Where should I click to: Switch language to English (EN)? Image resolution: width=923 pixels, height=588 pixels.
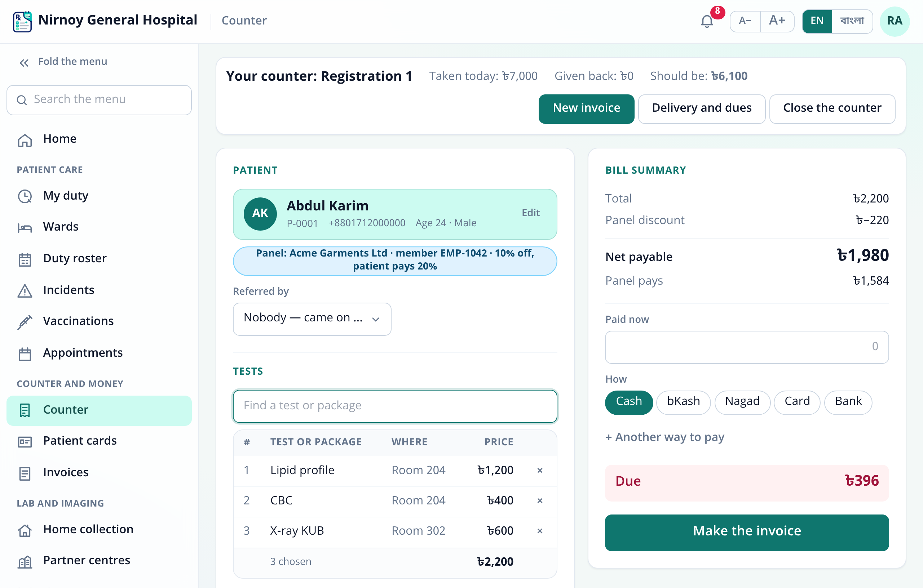(x=817, y=21)
